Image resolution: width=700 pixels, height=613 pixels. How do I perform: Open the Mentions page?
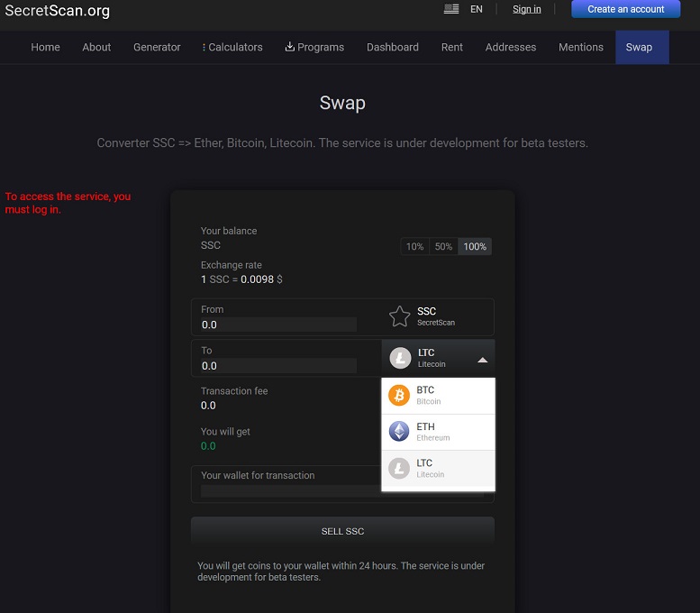pos(581,47)
